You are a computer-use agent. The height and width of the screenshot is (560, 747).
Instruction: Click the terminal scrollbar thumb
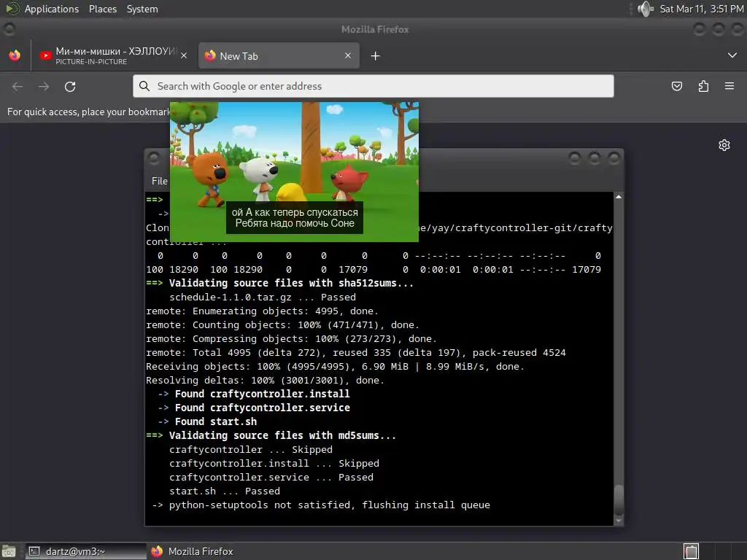[x=619, y=499]
